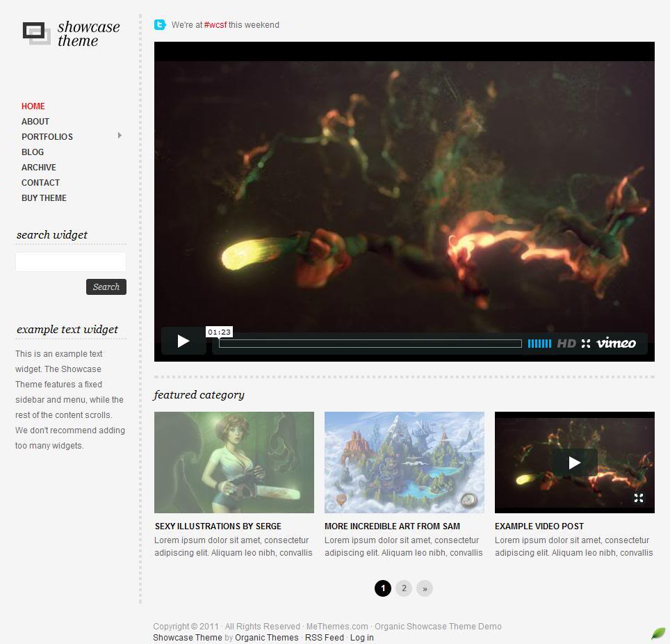This screenshot has height=644, width=670.
Task: Play the main Vimeo video
Action: (183, 341)
